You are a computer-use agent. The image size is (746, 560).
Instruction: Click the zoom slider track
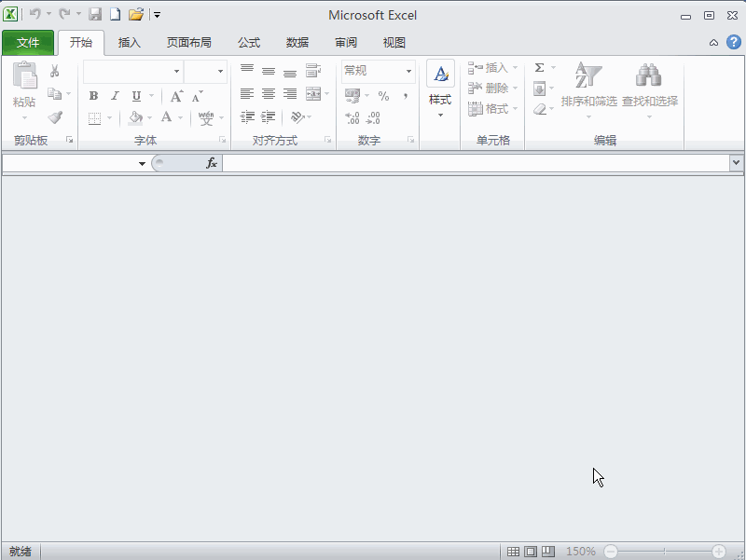pos(665,552)
